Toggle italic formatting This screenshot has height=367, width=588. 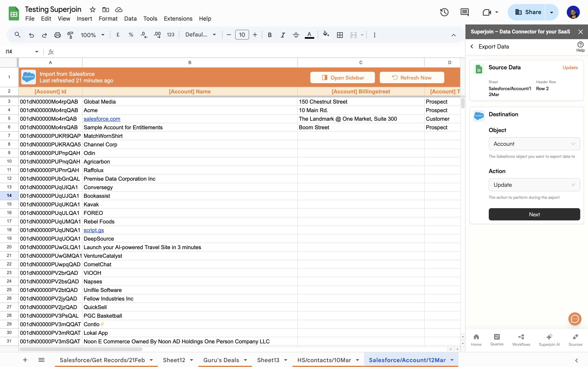coord(283,35)
